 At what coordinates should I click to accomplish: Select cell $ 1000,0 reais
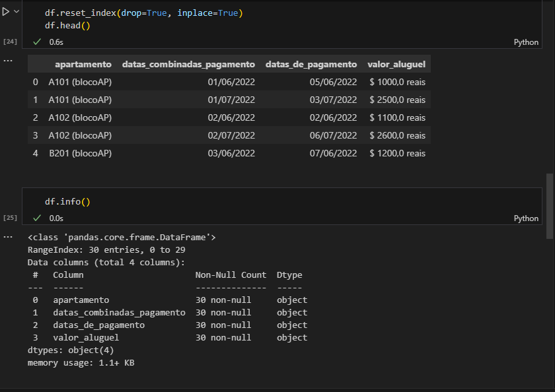(x=398, y=82)
